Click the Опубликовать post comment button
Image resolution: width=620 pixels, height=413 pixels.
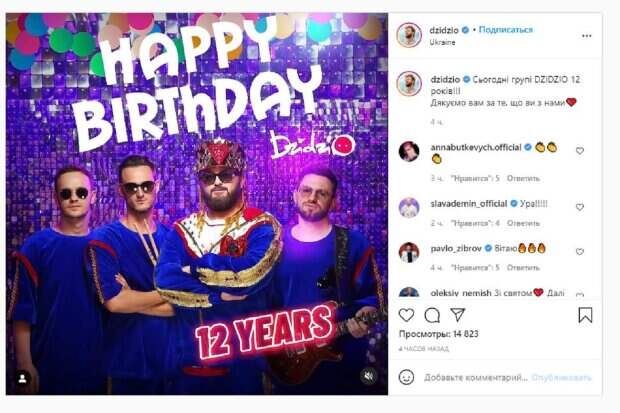pos(561,378)
